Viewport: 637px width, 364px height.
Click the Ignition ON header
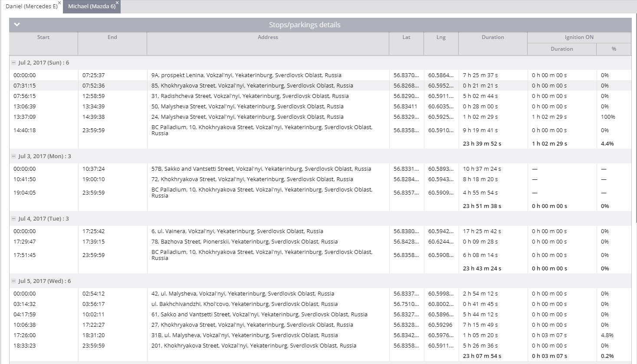tap(579, 37)
